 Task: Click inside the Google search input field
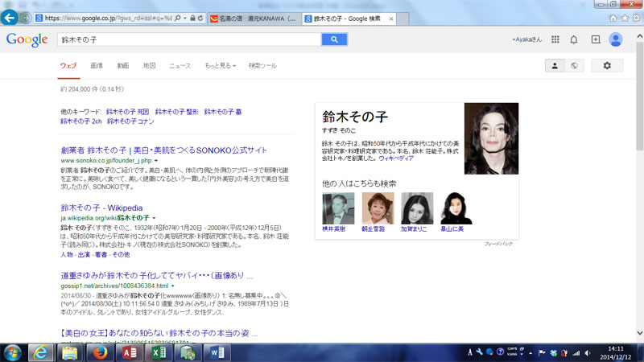click(x=189, y=39)
